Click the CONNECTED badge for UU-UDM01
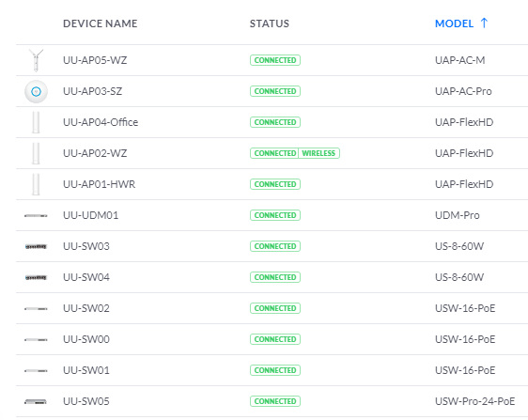This screenshot has height=420, width=528. [x=275, y=215]
